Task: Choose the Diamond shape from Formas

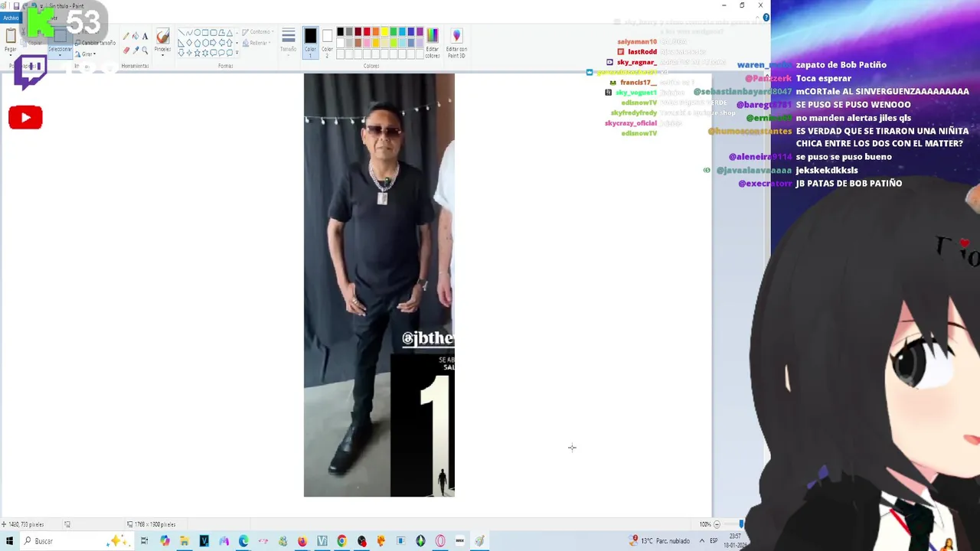Action: click(189, 42)
